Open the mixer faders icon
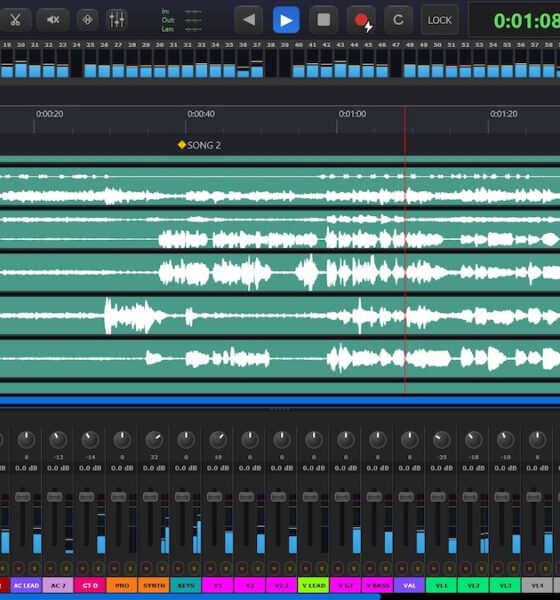This screenshot has height=600, width=560. point(116,20)
